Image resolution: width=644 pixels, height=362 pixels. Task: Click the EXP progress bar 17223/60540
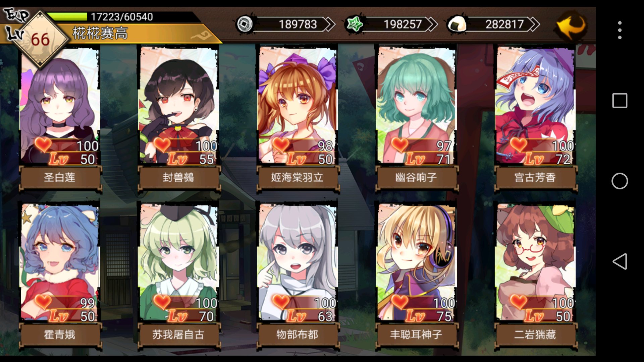[122, 17]
